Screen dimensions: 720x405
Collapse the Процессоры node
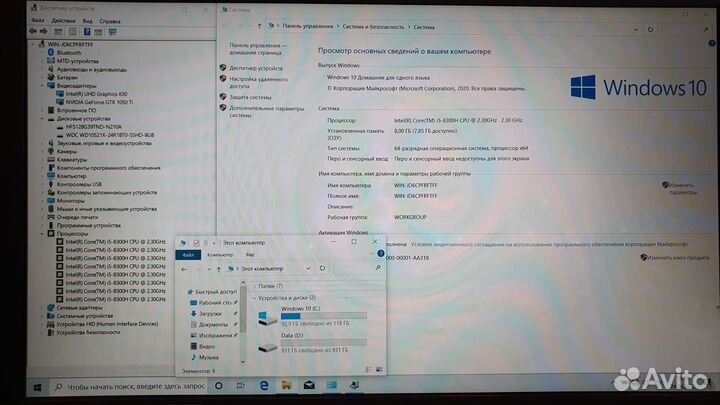(42, 234)
